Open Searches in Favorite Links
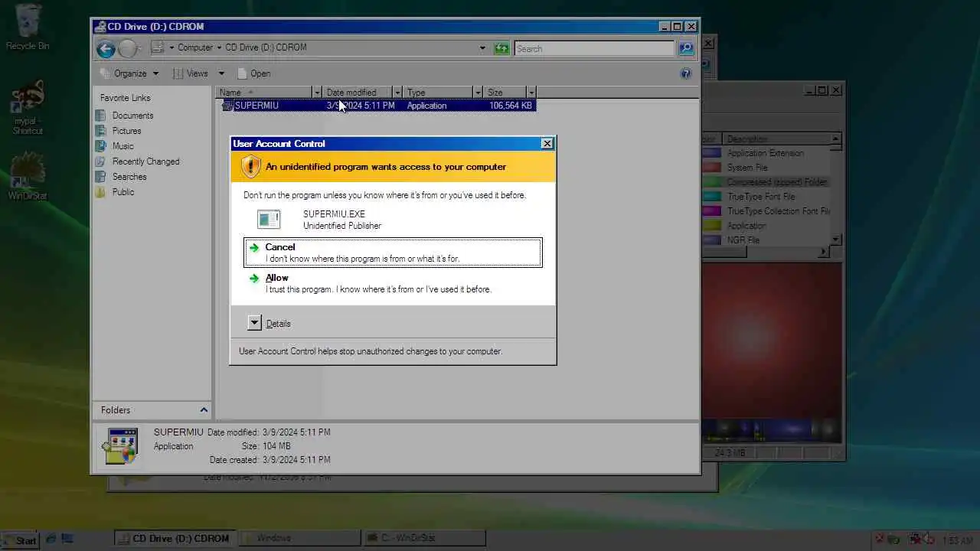The height and width of the screenshot is (551, 980). point(129,177)
